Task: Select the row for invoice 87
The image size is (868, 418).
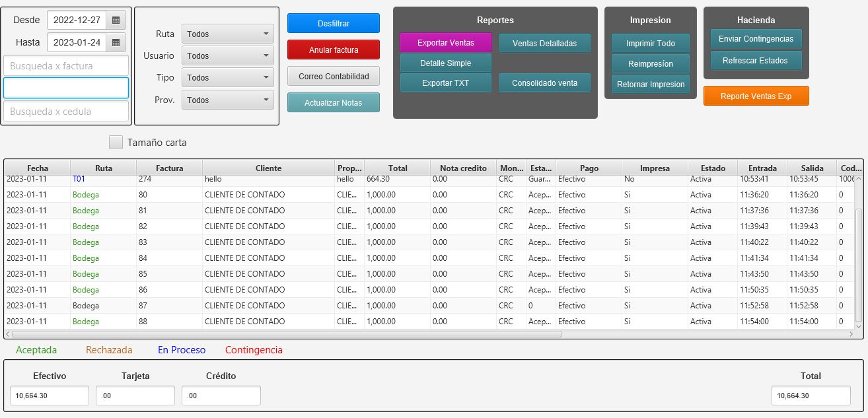Action: point(264,306)
